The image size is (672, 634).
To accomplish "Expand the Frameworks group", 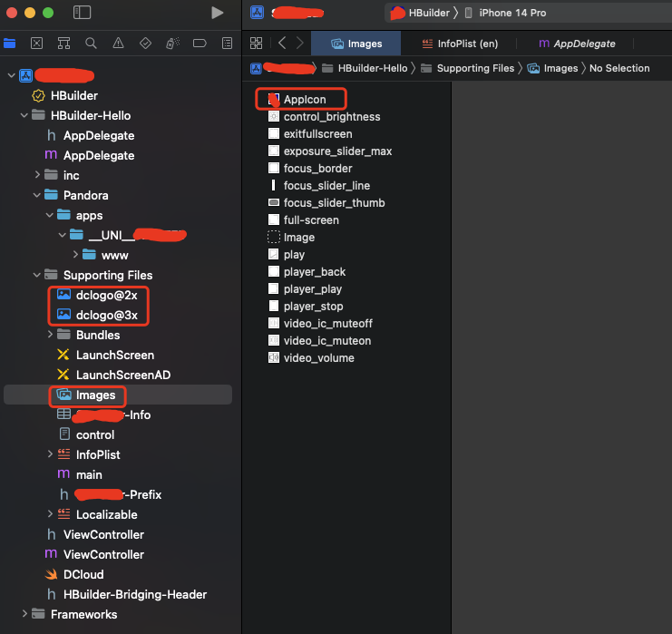I will coord(24,614).
